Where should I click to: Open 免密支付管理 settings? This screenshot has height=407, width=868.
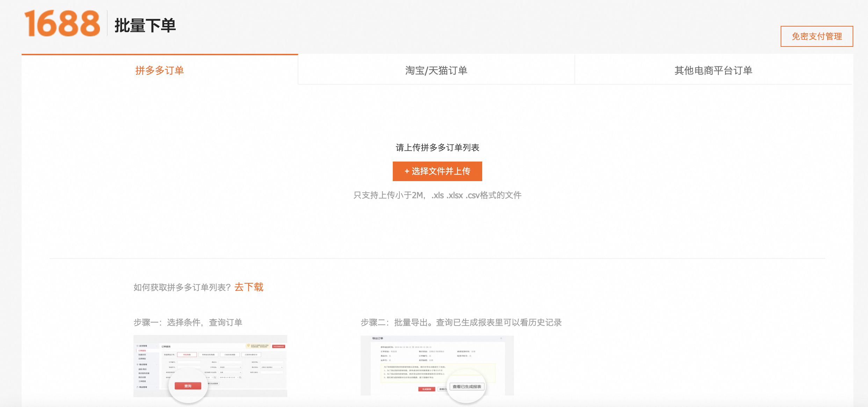pos(817,36)
